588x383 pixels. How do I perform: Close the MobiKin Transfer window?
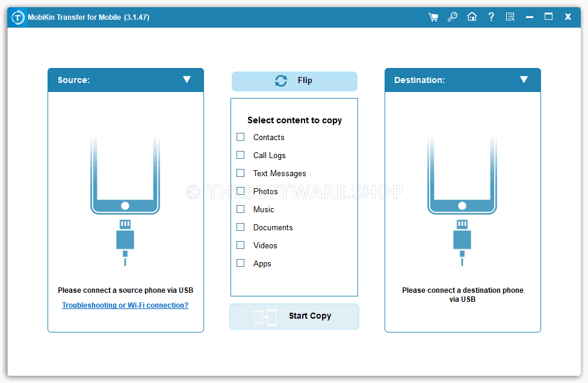568,17
